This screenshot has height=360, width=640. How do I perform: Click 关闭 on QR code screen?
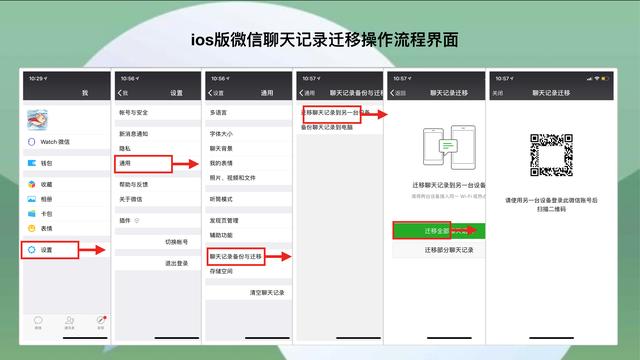pos(498,93)
